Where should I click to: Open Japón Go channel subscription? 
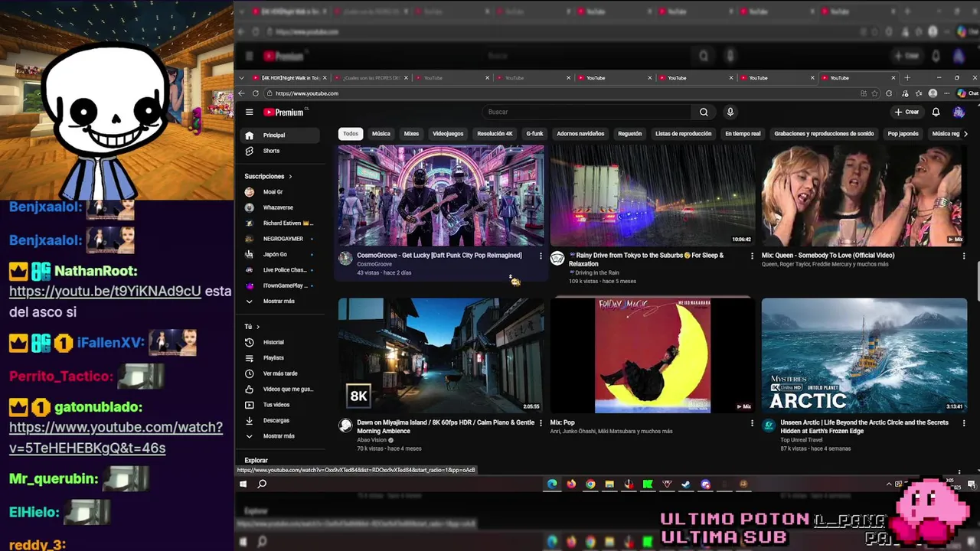[279, 254]
